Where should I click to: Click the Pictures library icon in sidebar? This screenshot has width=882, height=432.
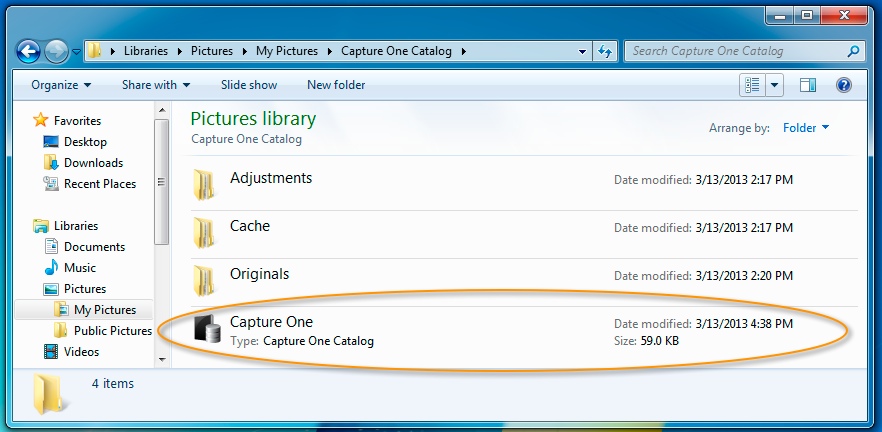pos(51,289)
